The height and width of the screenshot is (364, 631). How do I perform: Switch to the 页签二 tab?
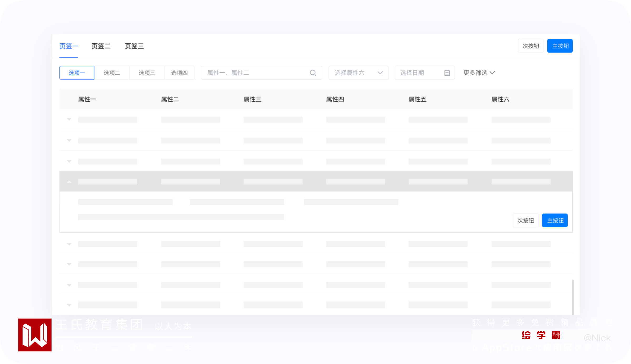click(101, 46)
